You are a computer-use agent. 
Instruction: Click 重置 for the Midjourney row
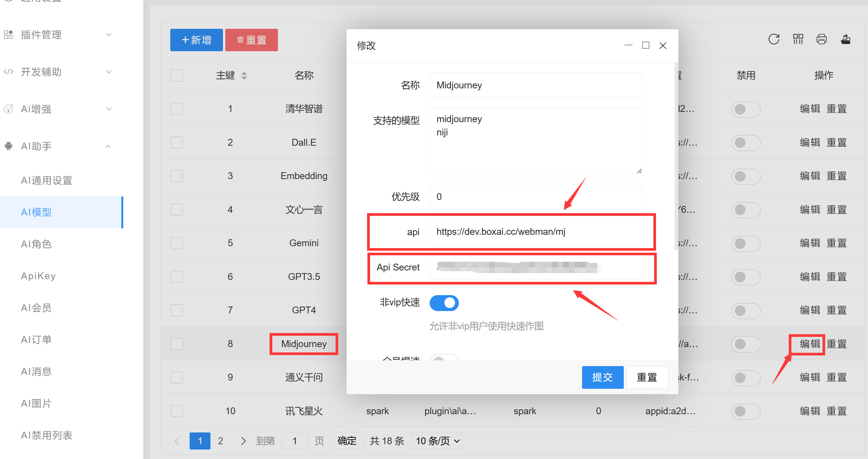point(837,344)
